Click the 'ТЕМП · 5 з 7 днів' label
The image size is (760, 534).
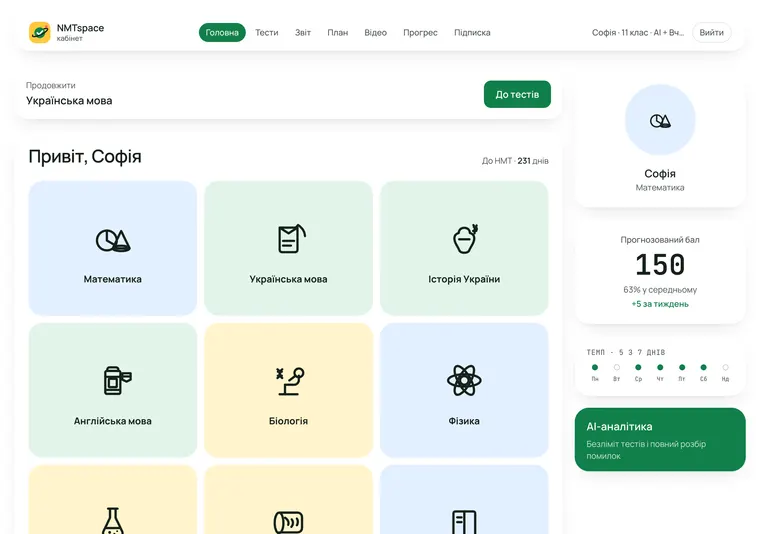[626, 352]
